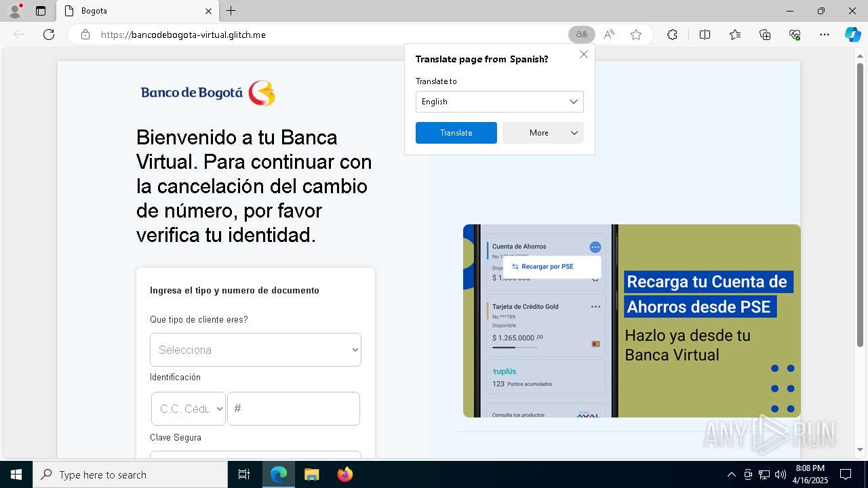Viewport: 868px width, 488px height.
Task: Select the Bogota browser tab
Action: (138, 11)
